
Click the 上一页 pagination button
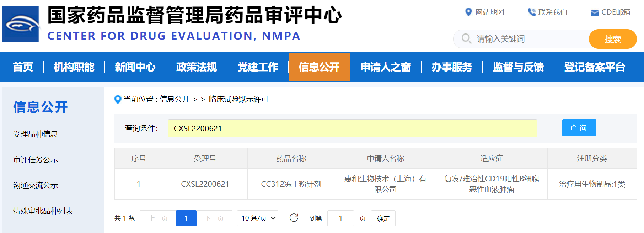tap(158, 218)
